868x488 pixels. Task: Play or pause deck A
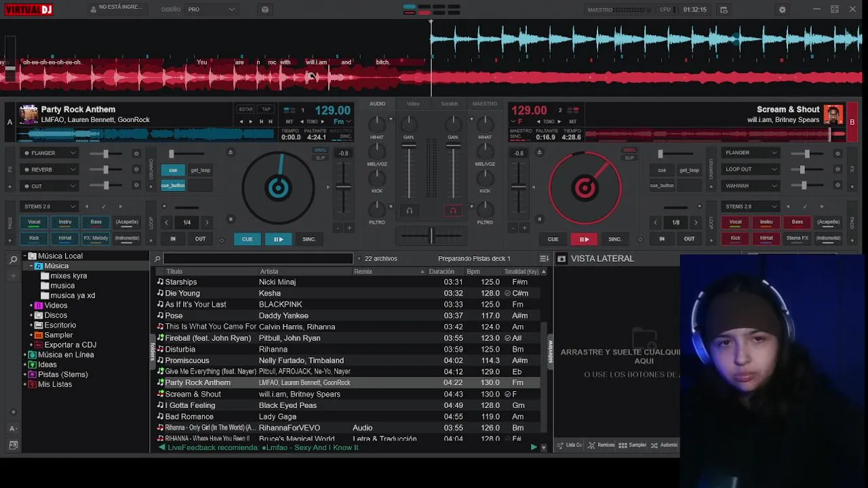(x=279, y=239)
